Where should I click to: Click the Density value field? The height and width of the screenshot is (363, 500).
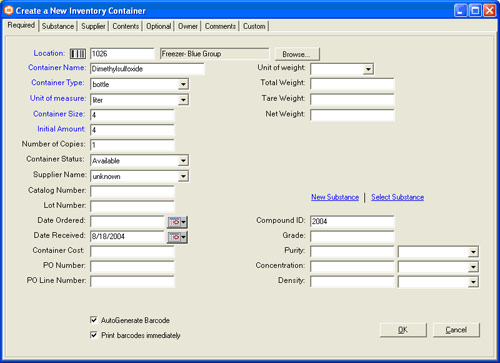click(x=352, y=282)
